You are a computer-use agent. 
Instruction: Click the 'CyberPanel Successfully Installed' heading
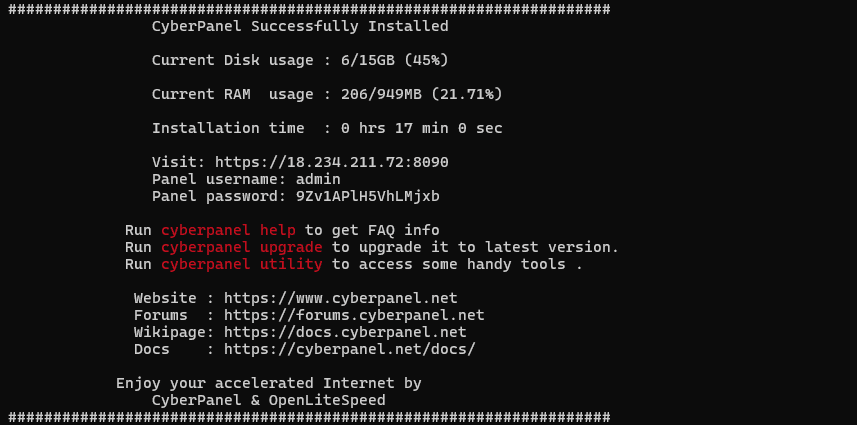pos(300,26)
